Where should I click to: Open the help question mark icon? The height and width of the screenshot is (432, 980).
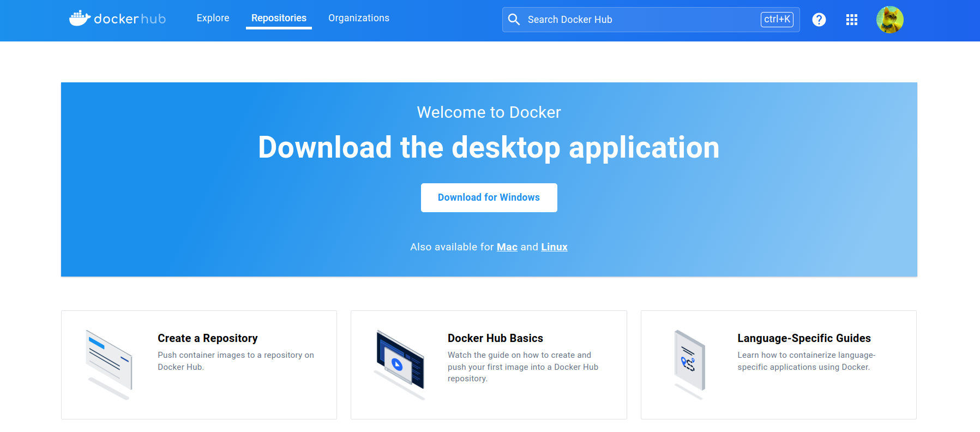click(x=819, y=20)
